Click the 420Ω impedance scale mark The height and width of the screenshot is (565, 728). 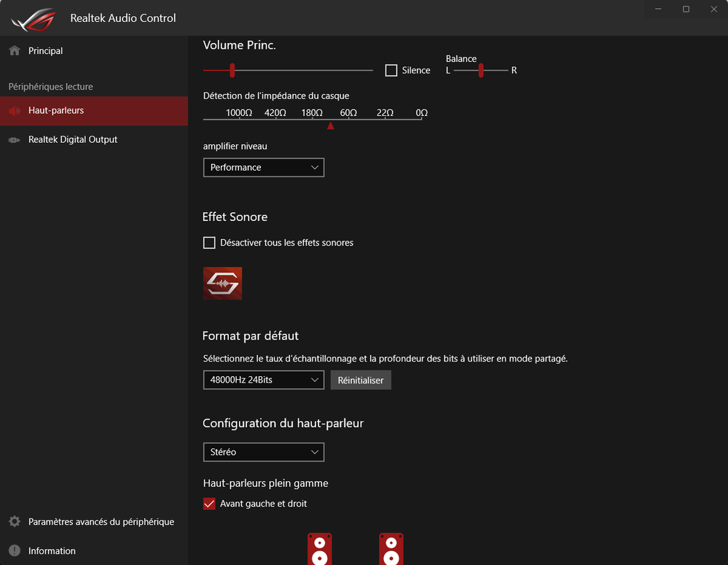pyautogui.click(x=275, y=113)
